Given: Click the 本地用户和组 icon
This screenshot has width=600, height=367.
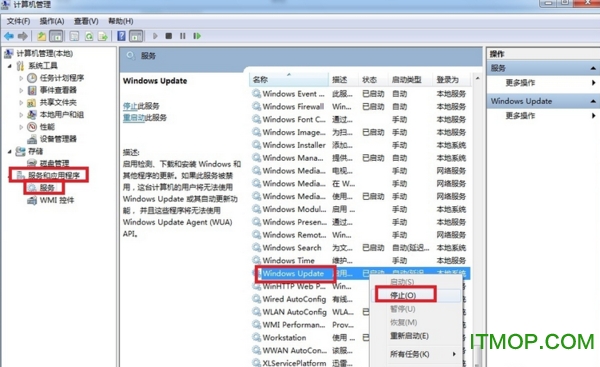Looking at the screenshot, I should click(32, 114).
